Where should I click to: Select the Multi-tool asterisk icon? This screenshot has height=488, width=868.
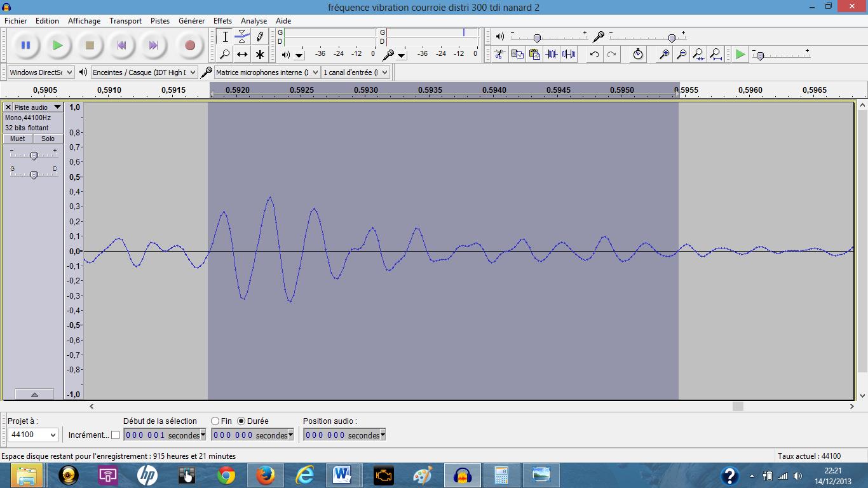pyautogui.click(x=260, y=55)
